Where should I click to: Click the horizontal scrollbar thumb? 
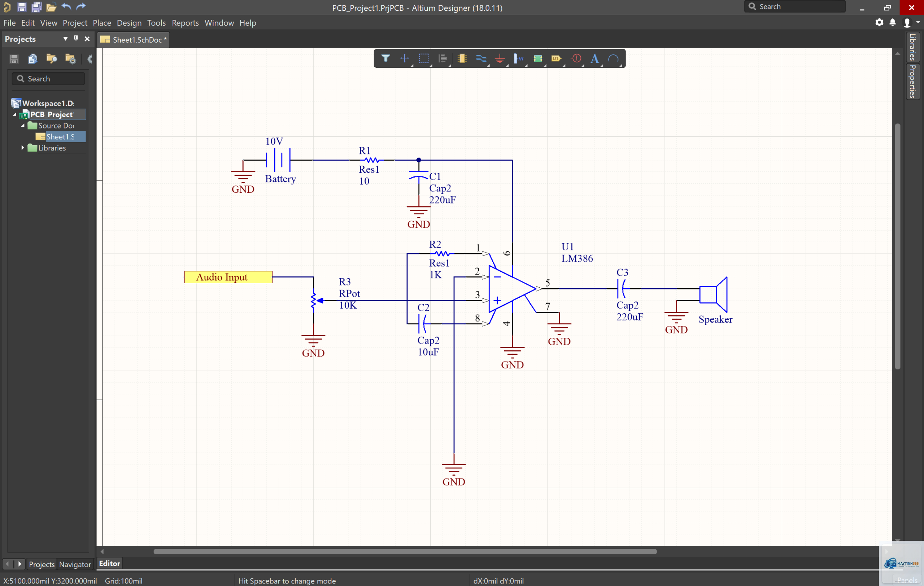pos(405,551)
